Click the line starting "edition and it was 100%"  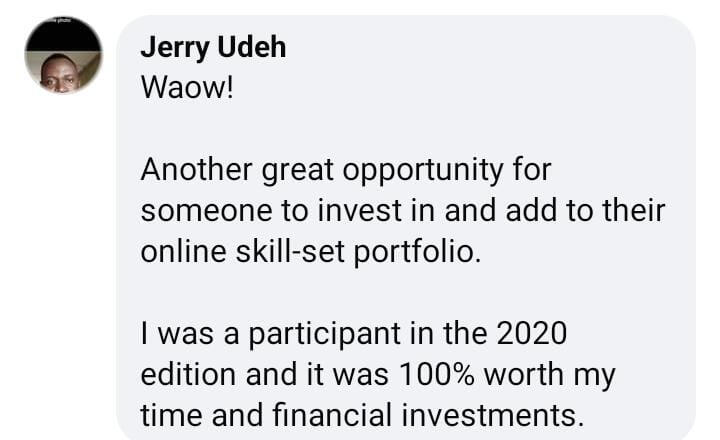377,375
